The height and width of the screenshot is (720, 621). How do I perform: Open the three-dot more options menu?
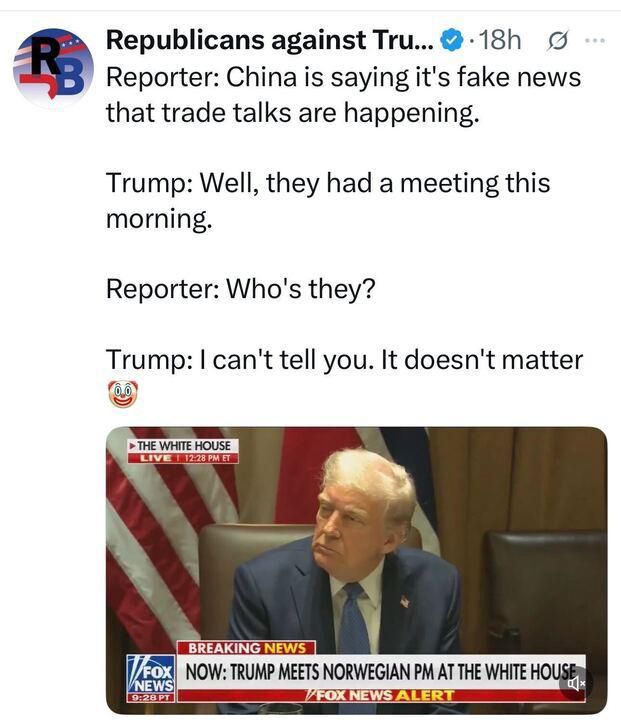[x=595, y=41]
